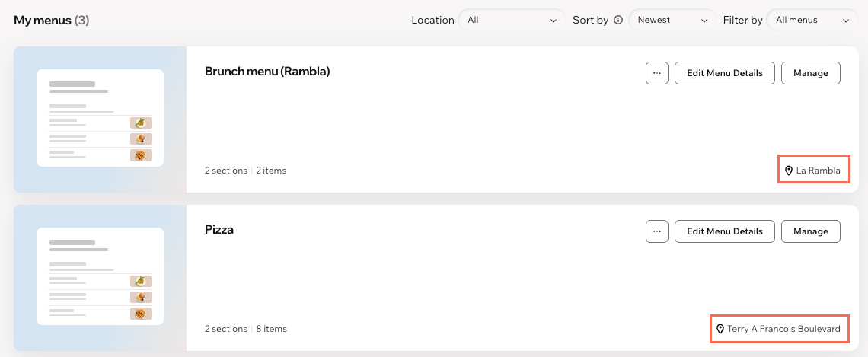This screenshot has width=868, height=357.
Task: Click the Location dropdown chevron arrow
Action: click(x=553, y=21)
